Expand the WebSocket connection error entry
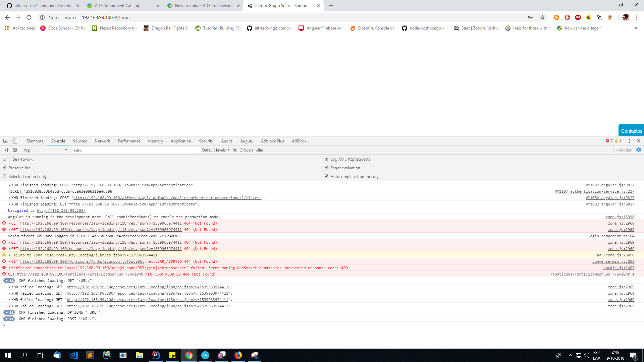 click(9, 268)
